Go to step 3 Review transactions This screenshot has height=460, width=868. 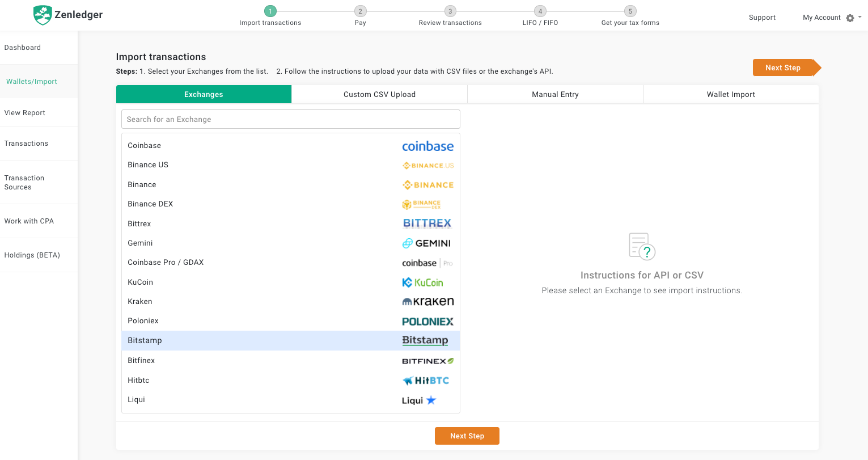(x=450, y=11)
